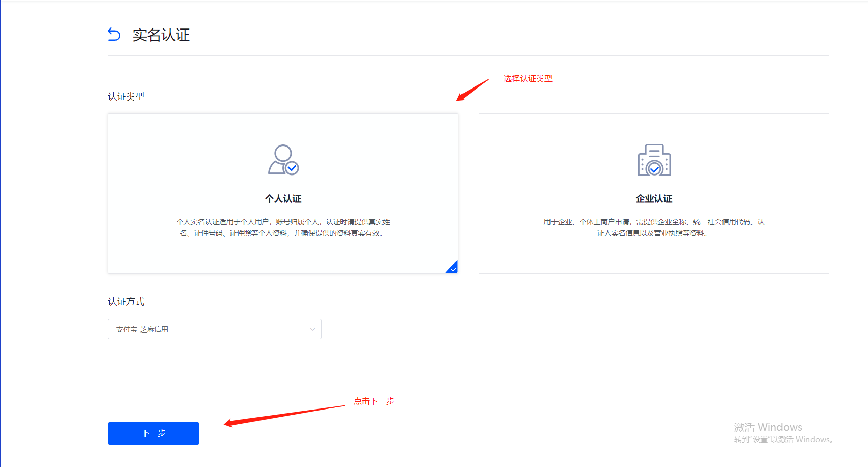868x467 pixels.
Task: Select the 企业认证 card title
Action: coord(654,199)
